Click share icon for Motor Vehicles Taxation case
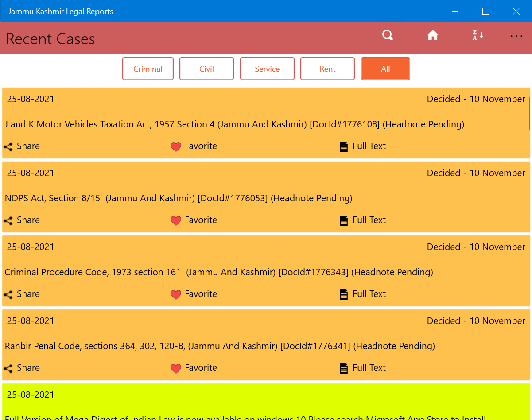 tap(8, 147)
